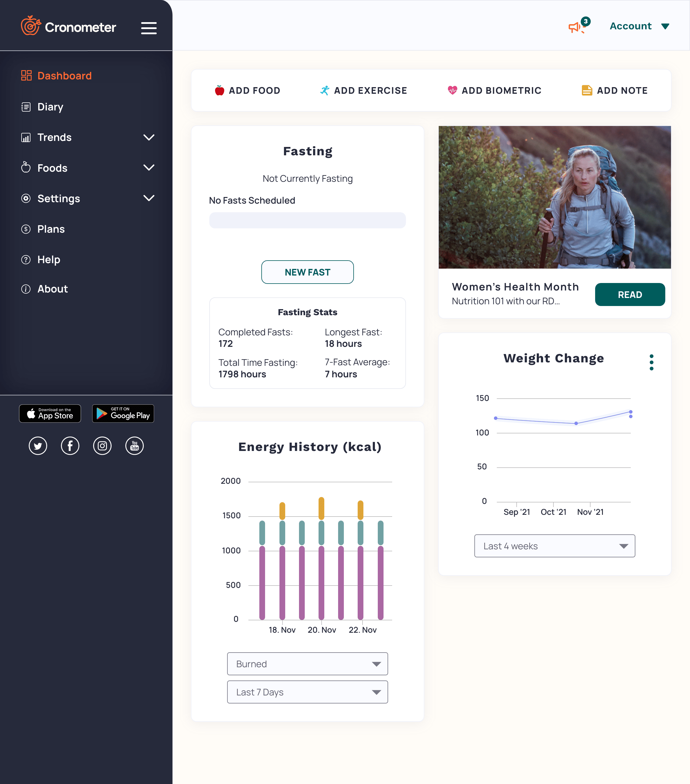Viewport: 690px width, 784px height.
Task: Expand the Foods sidebar chevron
Action: 148,168
